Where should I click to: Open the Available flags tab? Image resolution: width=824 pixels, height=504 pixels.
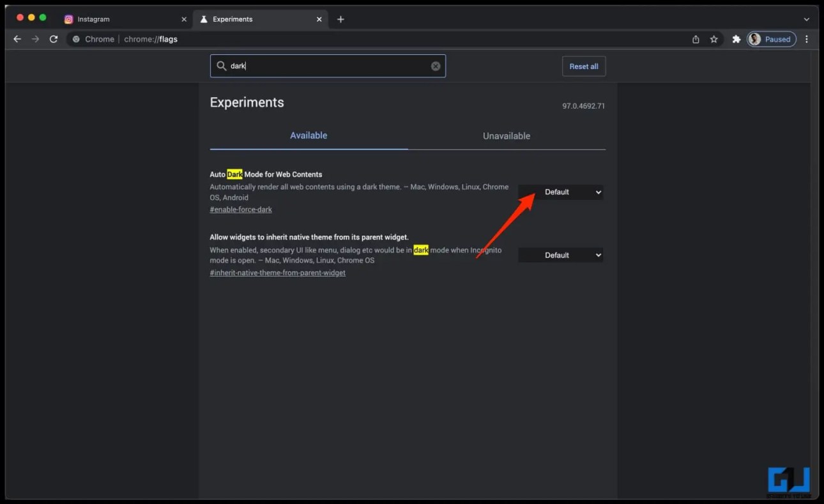point(309,135)
